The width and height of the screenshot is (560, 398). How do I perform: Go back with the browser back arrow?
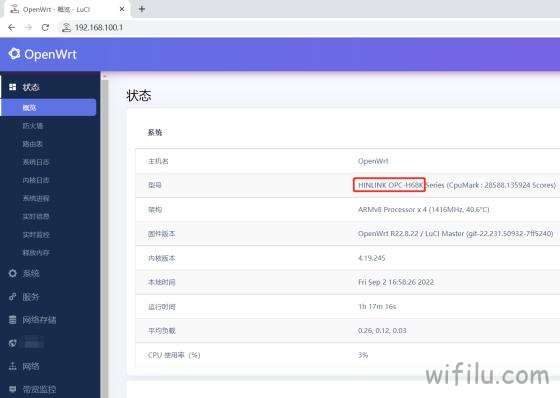click(11, 27)
